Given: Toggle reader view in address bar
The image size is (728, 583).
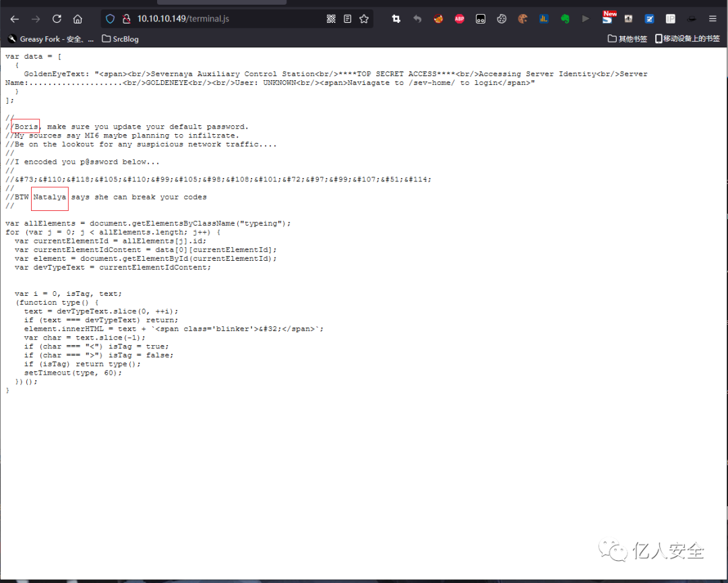Looking at the screenshot, I should click(347, 19).
